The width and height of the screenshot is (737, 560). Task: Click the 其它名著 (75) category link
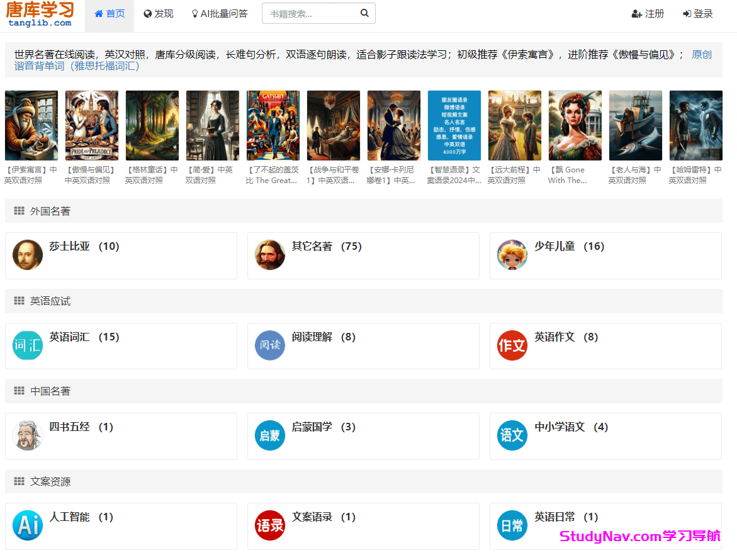pos(326,247)
